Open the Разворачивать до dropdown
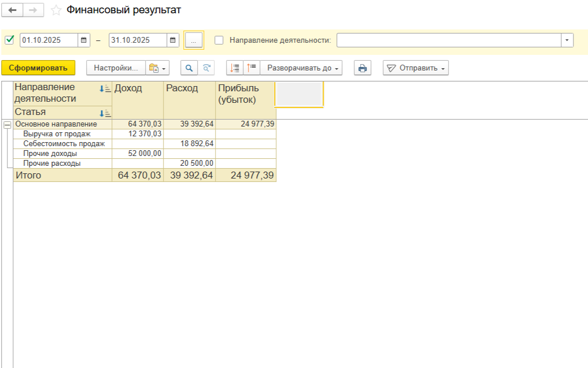The width and height of the screenshot is (588, 368). tap(301, 68)
